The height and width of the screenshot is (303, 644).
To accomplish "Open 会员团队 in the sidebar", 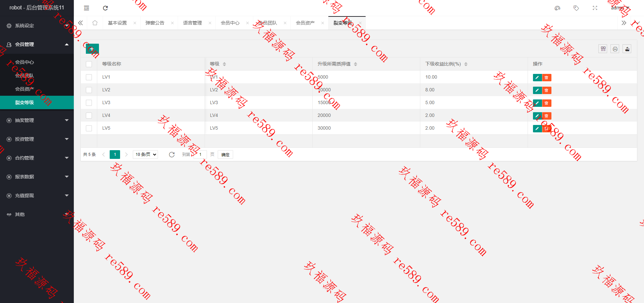I will 37,76.
